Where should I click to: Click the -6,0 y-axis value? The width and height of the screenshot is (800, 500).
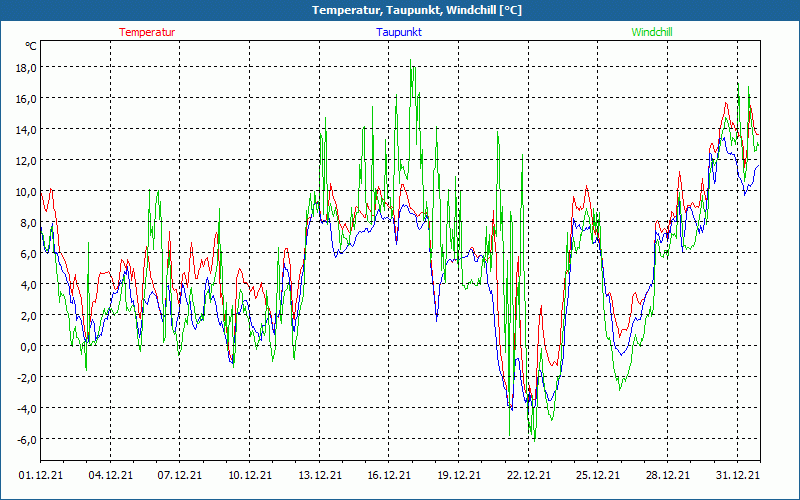click(x=27, y=440)
